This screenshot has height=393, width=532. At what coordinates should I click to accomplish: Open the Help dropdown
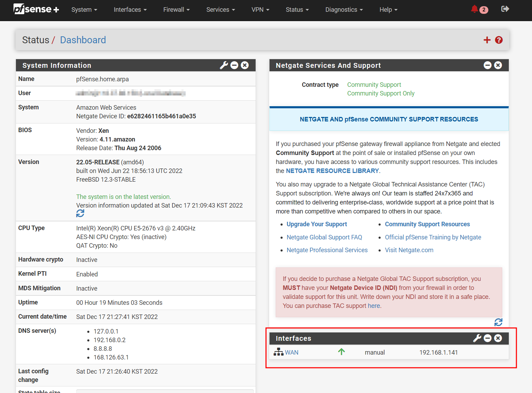388,10
